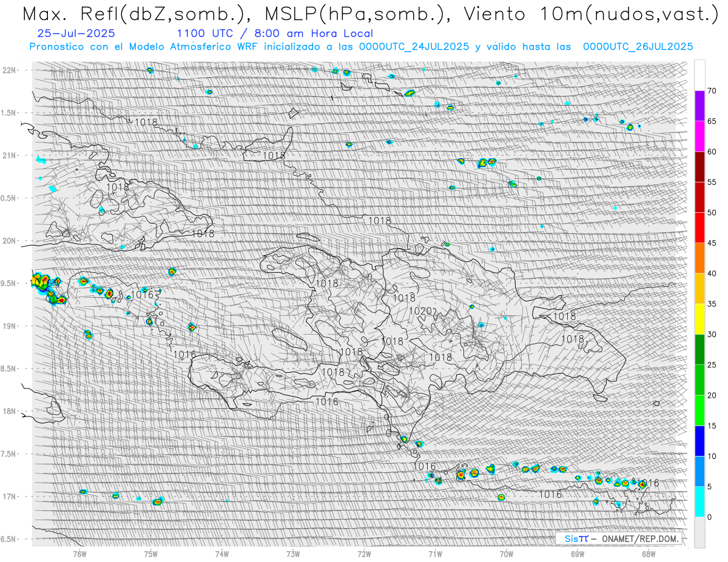
Task: Click the dark green 25–30 dBZ colorbar segment
Action: click(x=699, y=349)
